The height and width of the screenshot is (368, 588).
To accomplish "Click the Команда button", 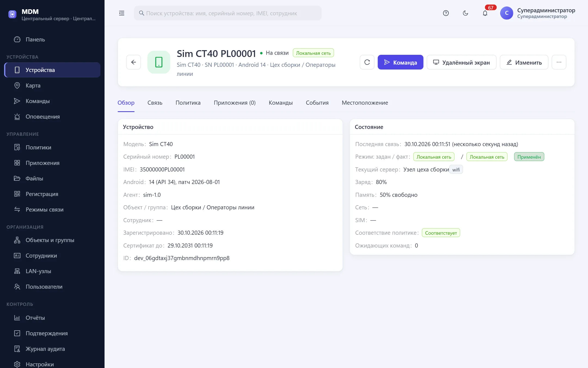I will click(x=400, y=62).
